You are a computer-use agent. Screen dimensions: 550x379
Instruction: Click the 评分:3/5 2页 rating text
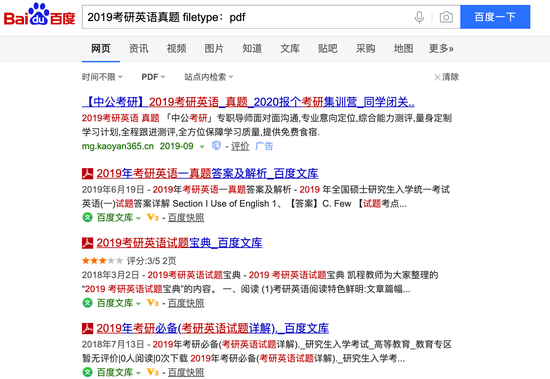151,261
